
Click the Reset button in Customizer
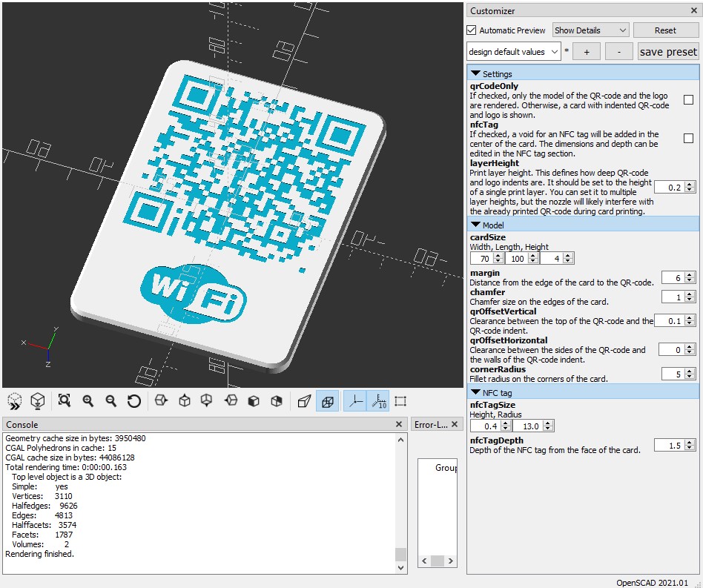click(665, 30)
